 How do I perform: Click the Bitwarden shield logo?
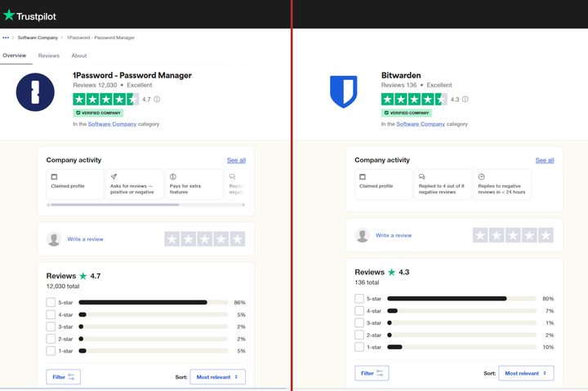pyautogui.click(x=344, y=91)
